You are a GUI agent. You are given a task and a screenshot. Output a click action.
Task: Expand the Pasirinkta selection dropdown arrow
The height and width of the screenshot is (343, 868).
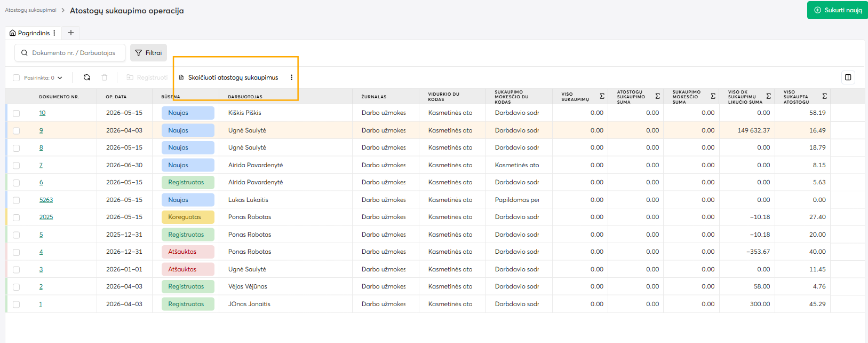[60, 78]
